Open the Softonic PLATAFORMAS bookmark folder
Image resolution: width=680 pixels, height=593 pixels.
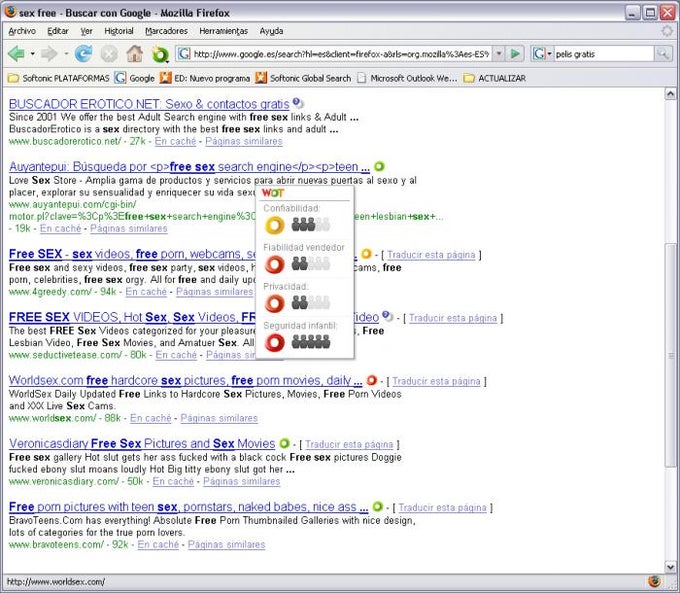pyautogui.click(x=59, y=78)
